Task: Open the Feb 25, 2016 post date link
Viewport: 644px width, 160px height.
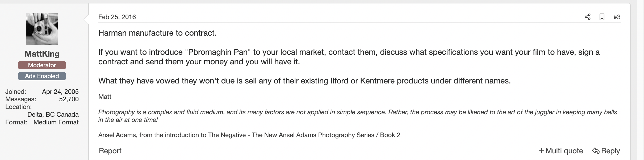Action: 117,17
